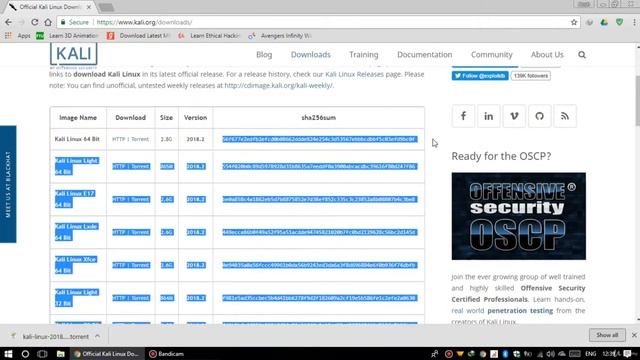Click the address bar URL

point(144,22)
